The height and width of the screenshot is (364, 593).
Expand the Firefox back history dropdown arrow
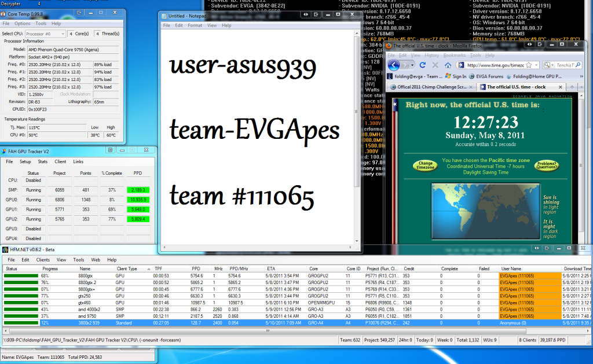(x=412, y=65)
